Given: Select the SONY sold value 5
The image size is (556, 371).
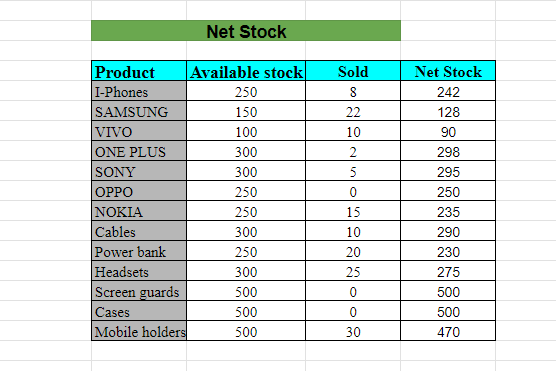Looking at the screenshot, I should tap(353, 171).
